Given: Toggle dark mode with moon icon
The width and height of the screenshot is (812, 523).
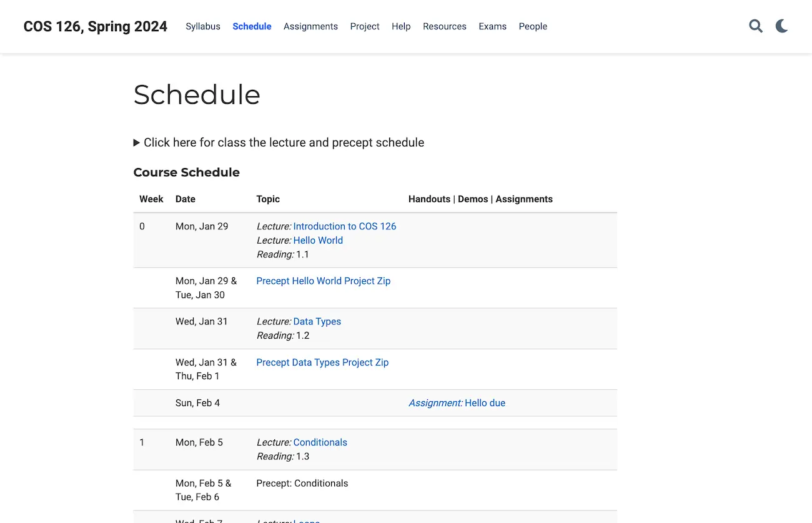Looking at the screenshot, I should coord(782,26).
